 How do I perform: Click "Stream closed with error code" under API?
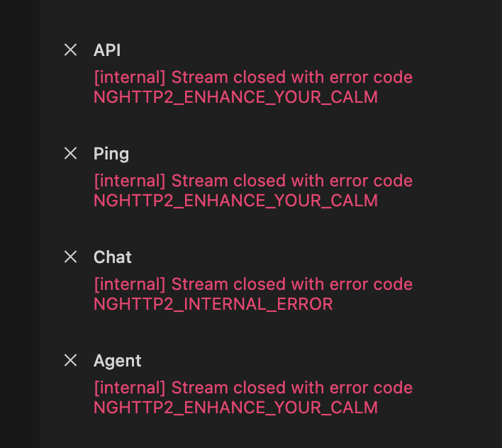pos(291,77)
